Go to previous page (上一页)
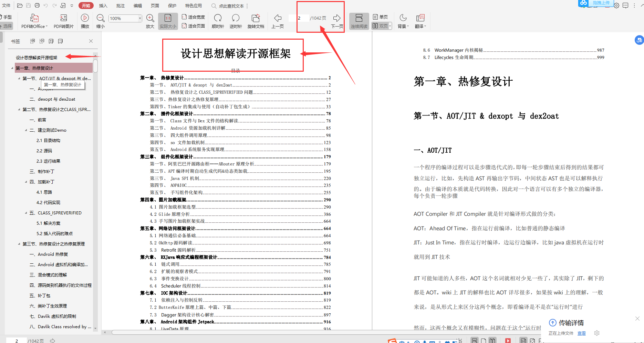Image resolution: width=644 pixels, height=343 pixels. 278,21
